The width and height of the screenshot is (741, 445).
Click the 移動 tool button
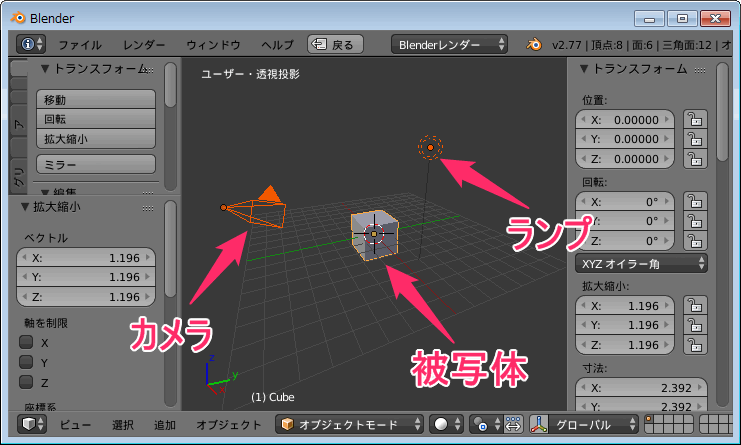[96, 100]
